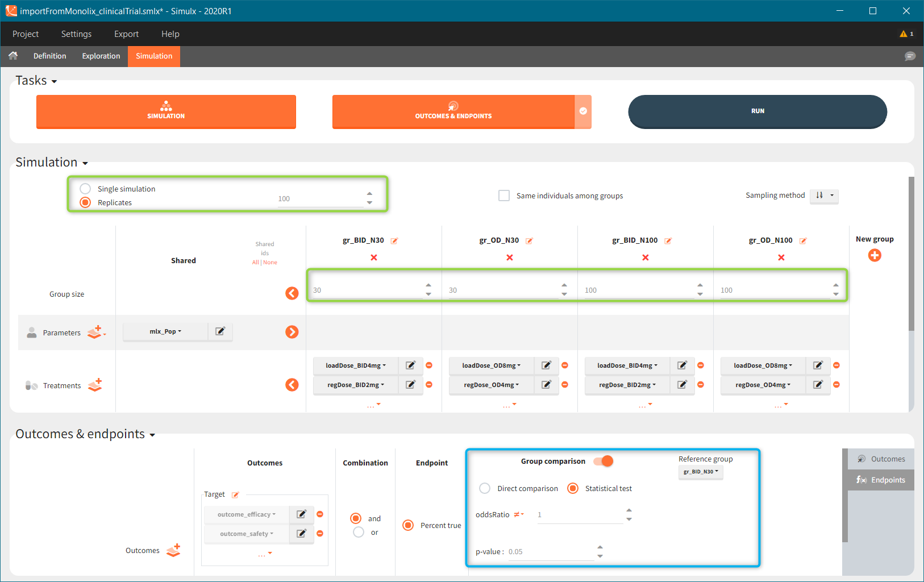924x582 pixels.
Task: Open the warning notification icon
Action: [906, 34]
